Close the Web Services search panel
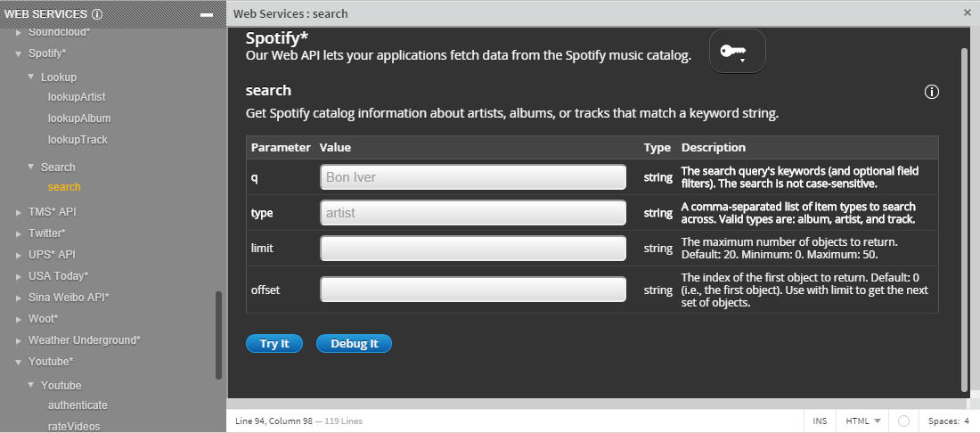 [967, 12]
